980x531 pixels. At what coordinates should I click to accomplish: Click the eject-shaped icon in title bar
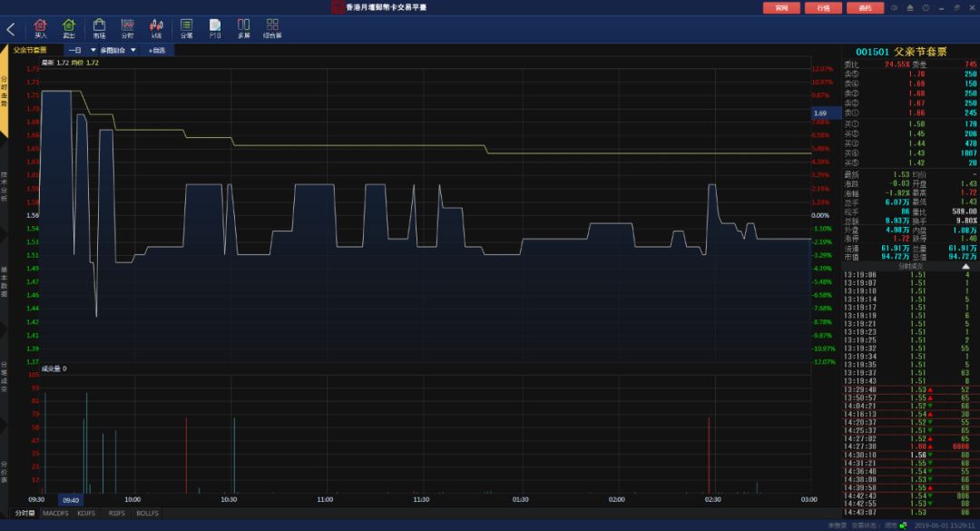[x=910, y=7]
